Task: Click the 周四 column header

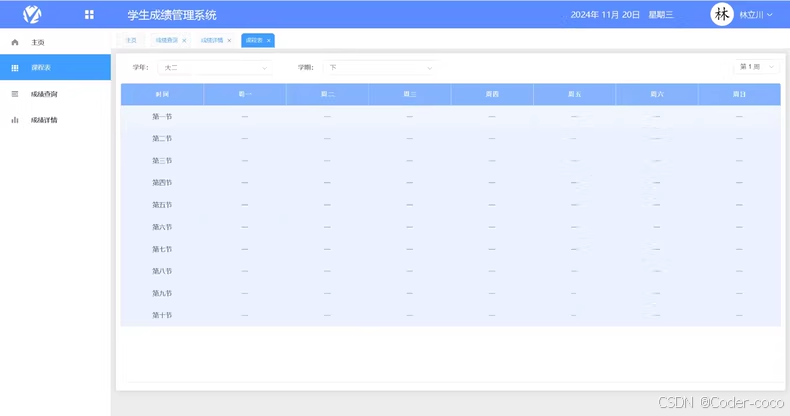Action: click(x=492, y=94)
